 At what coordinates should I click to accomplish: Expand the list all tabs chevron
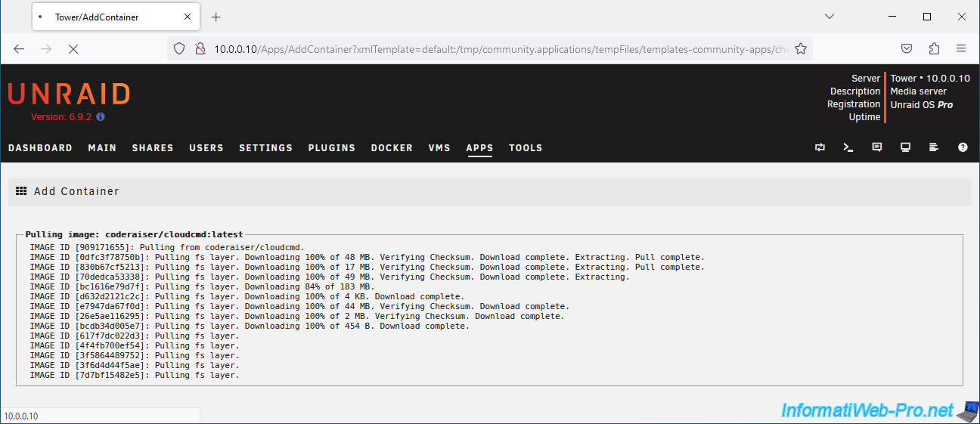coord(830,17)
